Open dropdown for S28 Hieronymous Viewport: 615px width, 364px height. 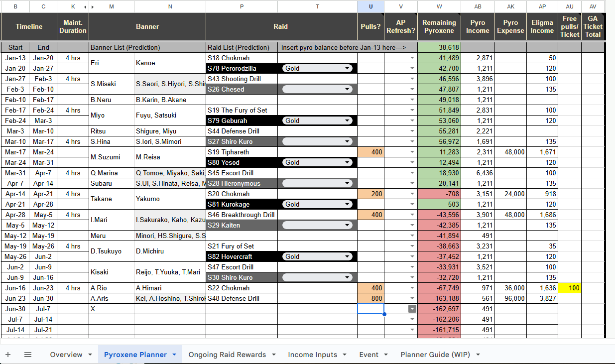click(x=317, y=183)
